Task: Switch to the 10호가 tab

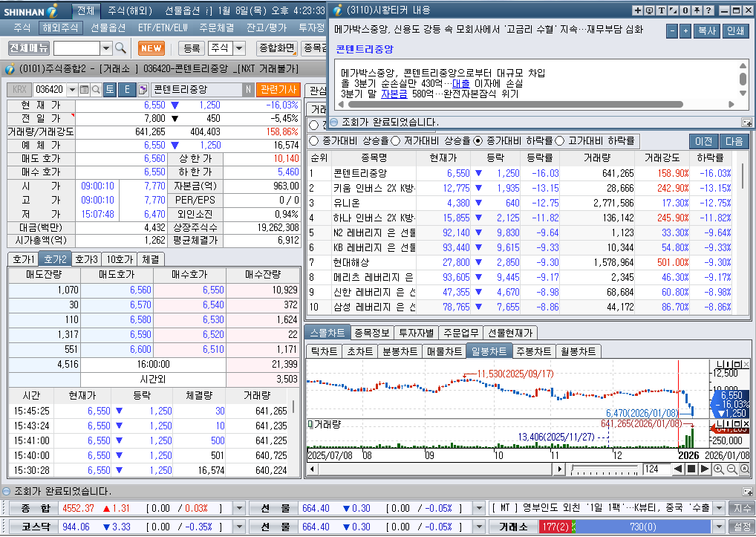Action: point(120,259)
